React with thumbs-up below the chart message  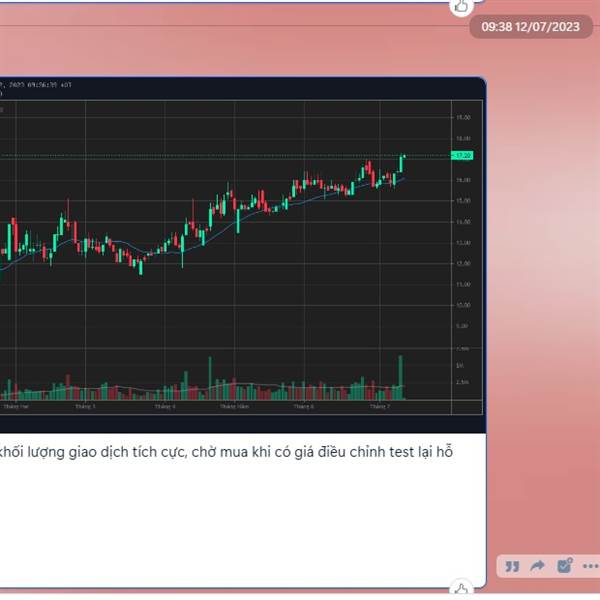[x=461, y=589]
